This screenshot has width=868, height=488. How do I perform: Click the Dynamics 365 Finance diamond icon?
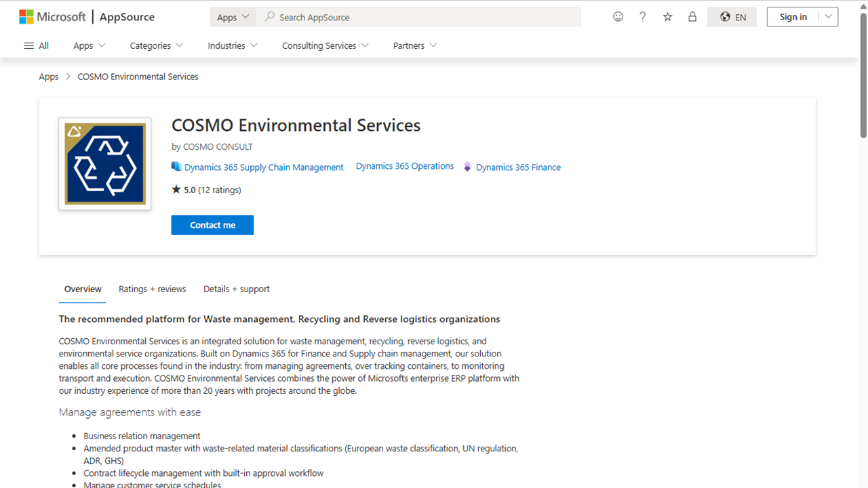(467, 167)
